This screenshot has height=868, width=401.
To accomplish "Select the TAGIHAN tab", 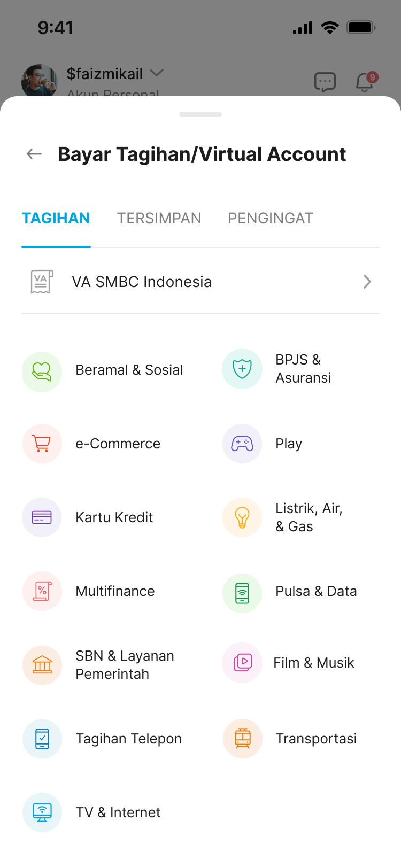I will coord(56,219).
